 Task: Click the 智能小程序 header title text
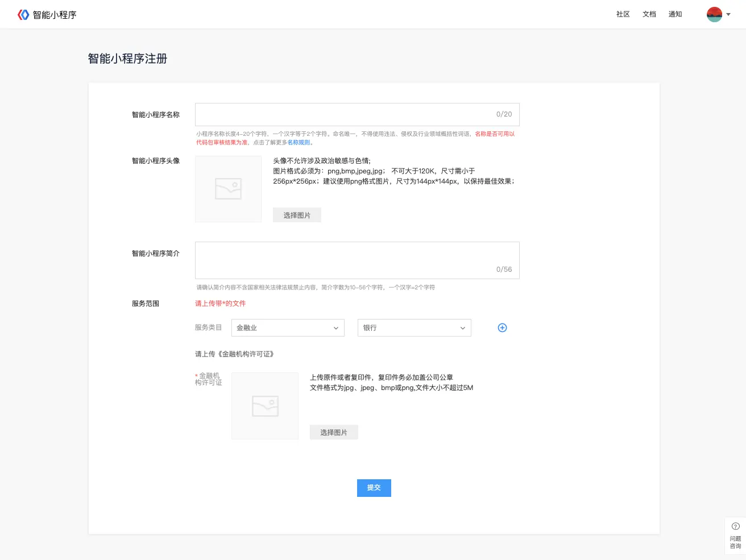pyautogui.click(x=55, y=15)
